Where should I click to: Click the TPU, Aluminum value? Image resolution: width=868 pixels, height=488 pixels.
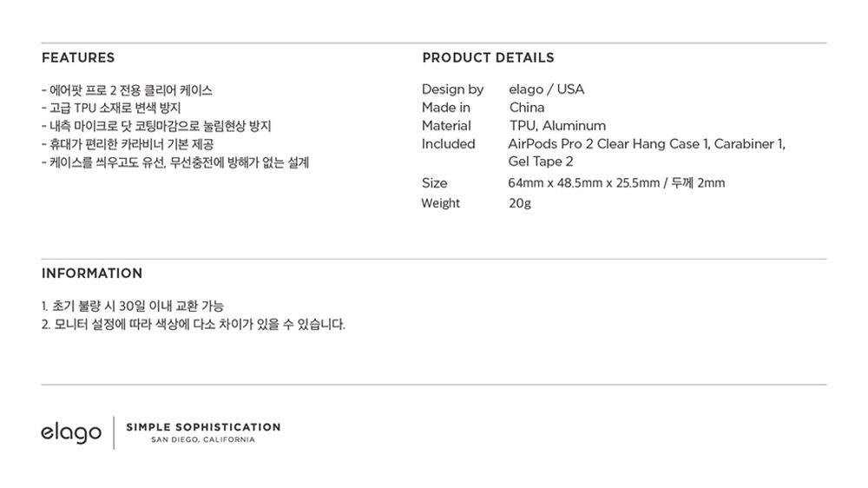pyautogui.click(x=557, y=126)
